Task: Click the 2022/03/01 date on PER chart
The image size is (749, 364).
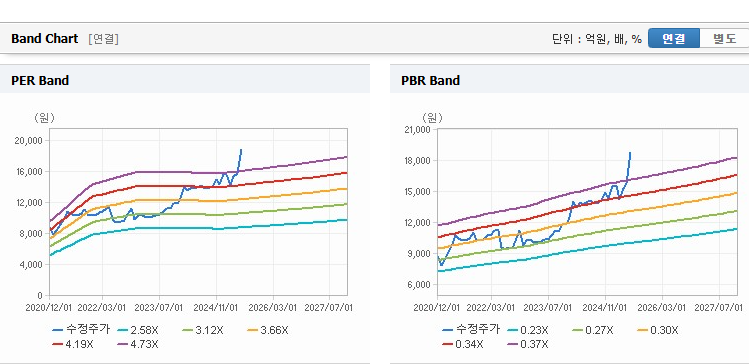Action: [x=102, y=308]
